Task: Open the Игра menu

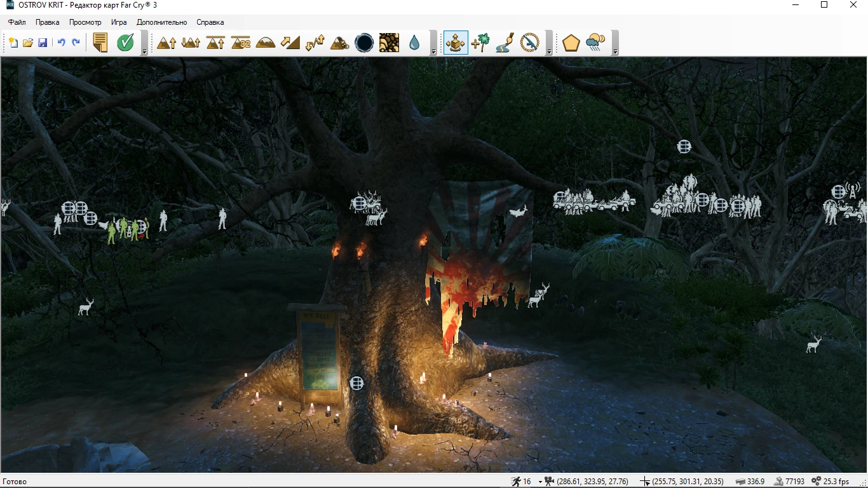Action: [x=119, y=22]
